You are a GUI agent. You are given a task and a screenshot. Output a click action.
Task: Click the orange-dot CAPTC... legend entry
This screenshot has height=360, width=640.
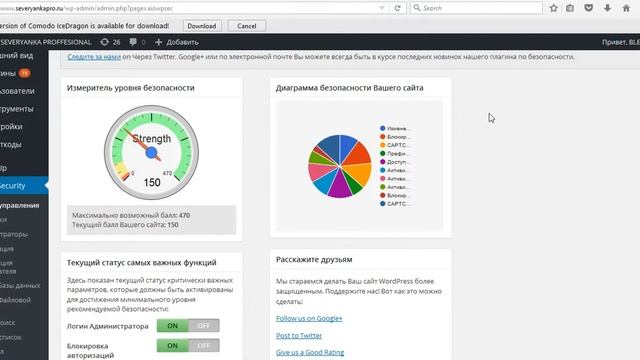(395, 145)
